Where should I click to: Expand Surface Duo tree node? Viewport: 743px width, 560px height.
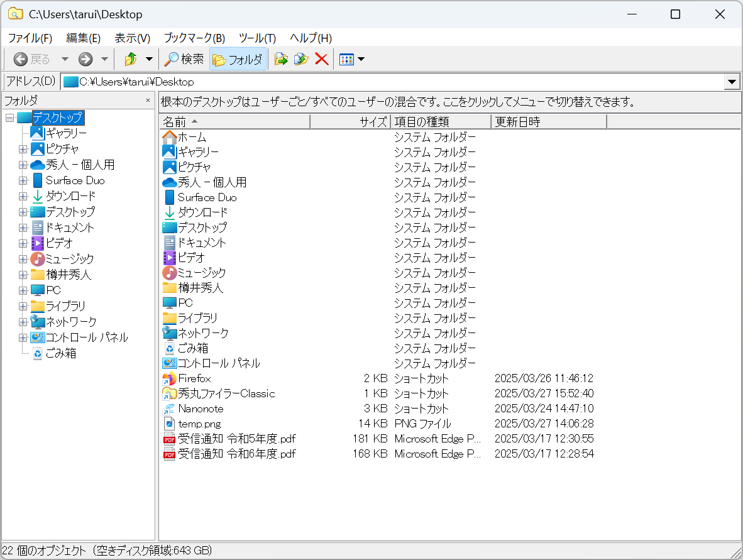click(23, 180)
